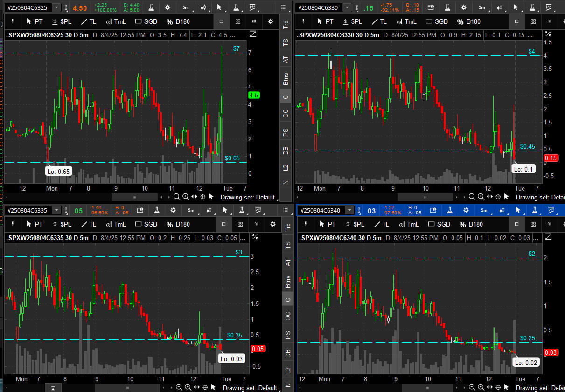Open the 5m timeframe dropdown in C6340 chart

(484, 211)
